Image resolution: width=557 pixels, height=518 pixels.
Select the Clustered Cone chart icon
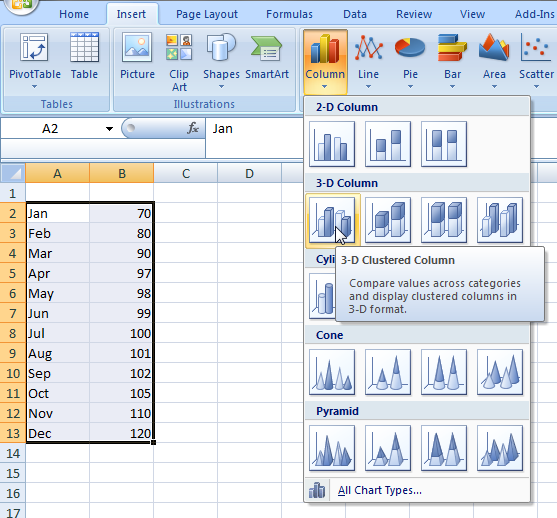pos(332,372)
